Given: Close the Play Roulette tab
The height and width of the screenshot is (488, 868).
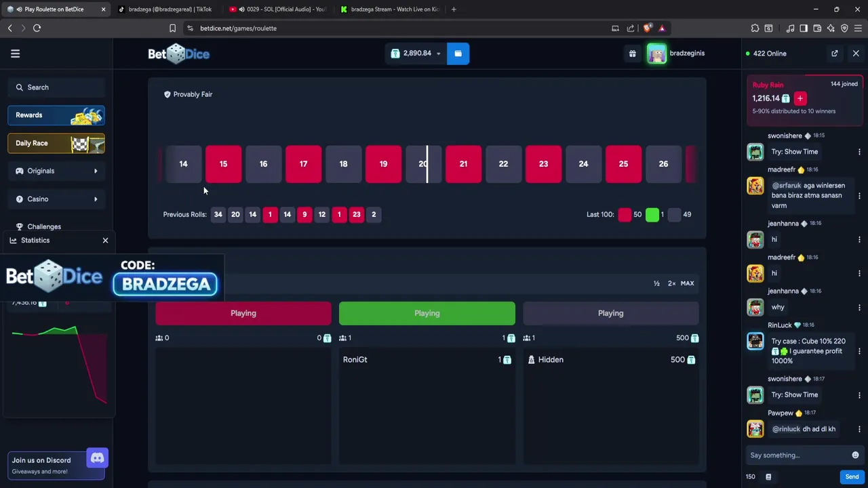Looking at the screenshot, I should [x=103, y=9].
